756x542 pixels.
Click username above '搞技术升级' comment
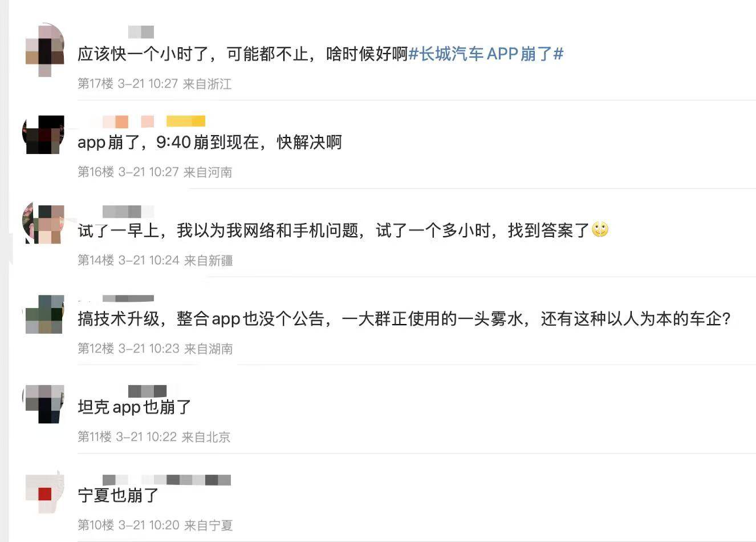[128, 299]
